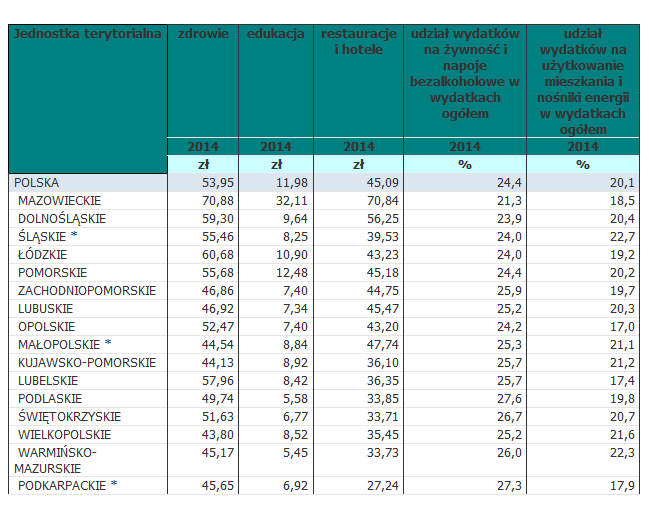Click the % unit cell under housing share
The width and height of the screenshot is (649, 517).
click(x=583, y=164)
